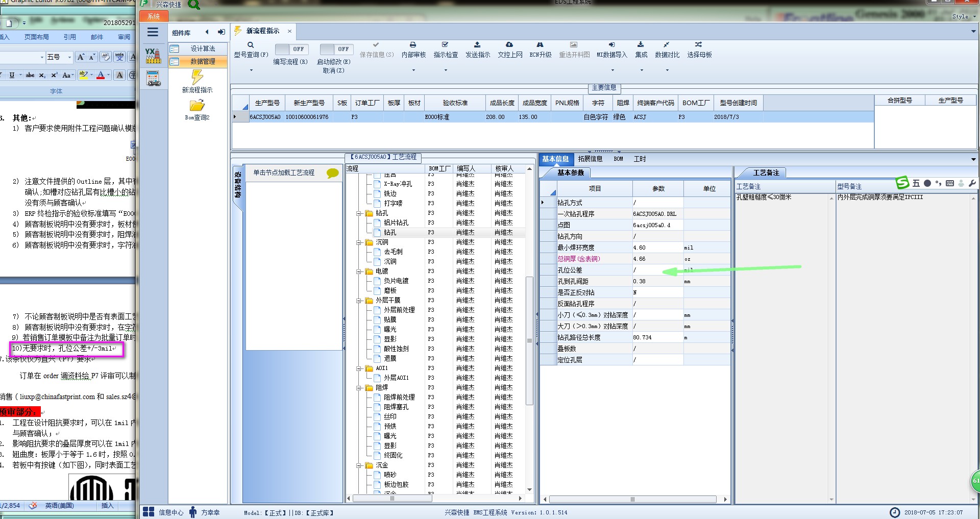980x519 pixels.
Task: Click Word's shrink font button
Action: pos(92,57)
